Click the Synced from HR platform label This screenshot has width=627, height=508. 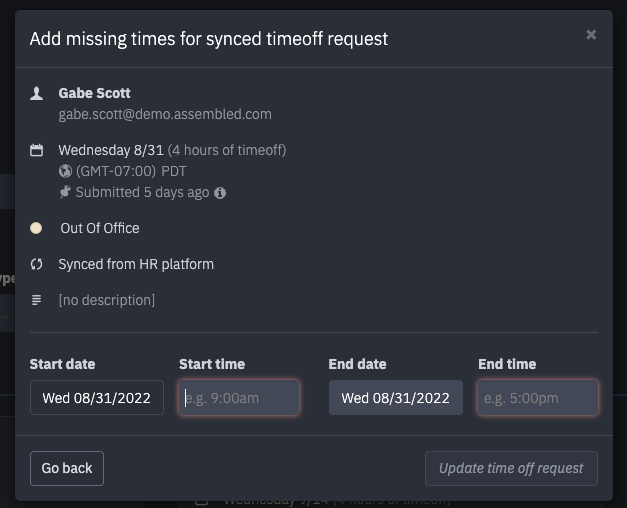click(136, 264)
